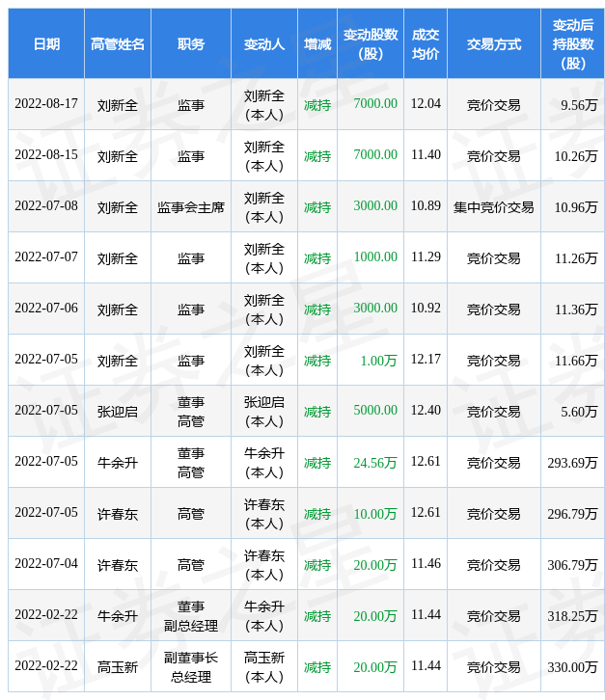Click the average price 12.17
Screen dimensions: 605x700
[x=426, y=360]
